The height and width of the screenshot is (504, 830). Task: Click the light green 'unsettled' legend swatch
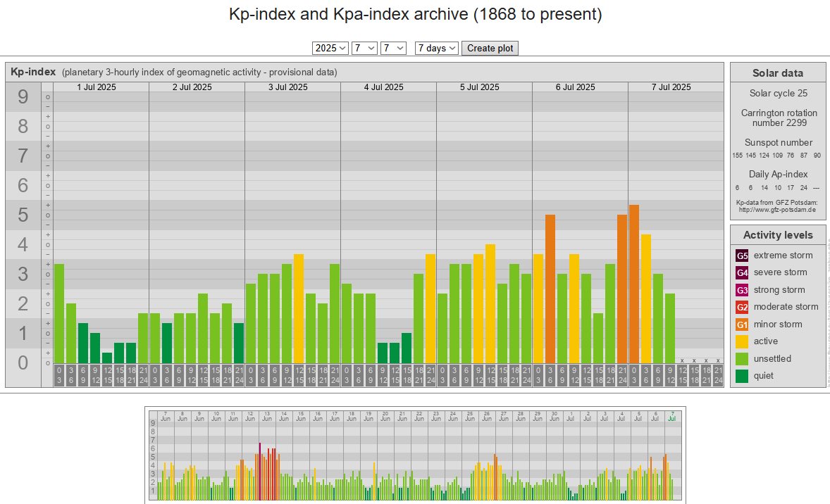[x=742, y=358]
